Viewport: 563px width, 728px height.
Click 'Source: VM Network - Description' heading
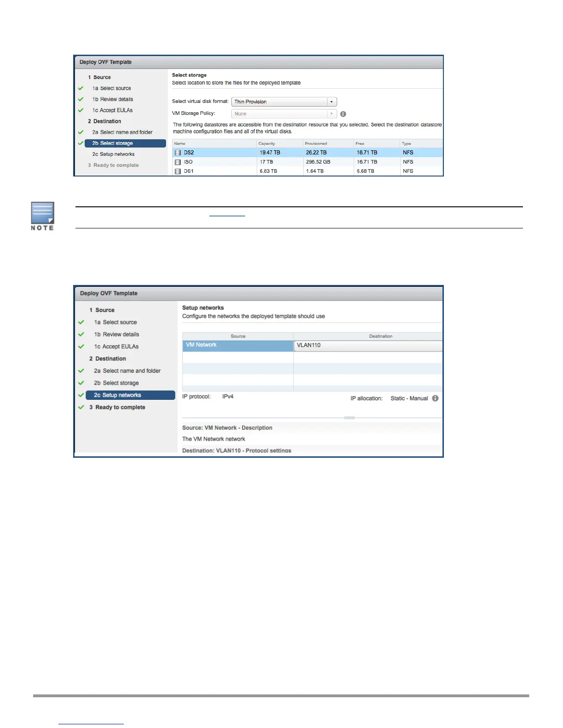(227, 428)
